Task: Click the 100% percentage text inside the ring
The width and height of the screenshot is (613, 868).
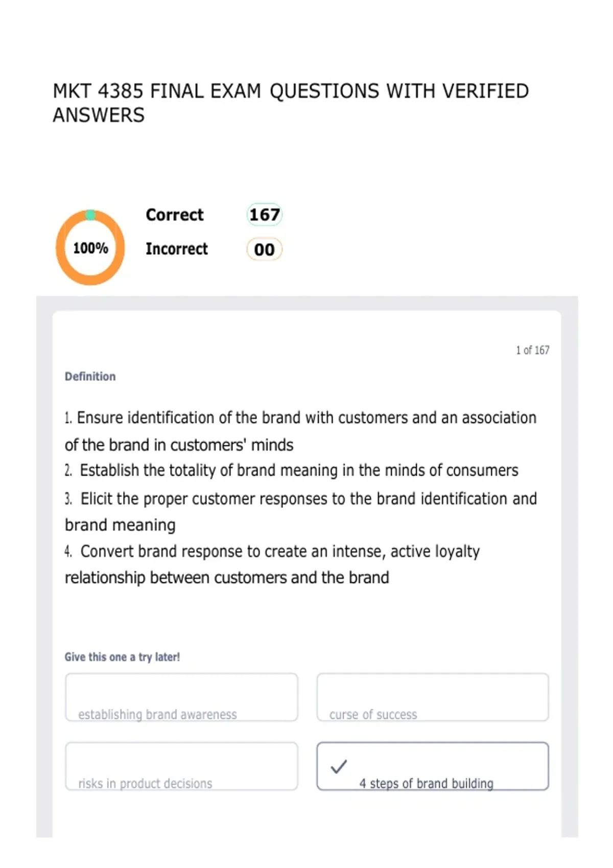Action: point(90,248)
